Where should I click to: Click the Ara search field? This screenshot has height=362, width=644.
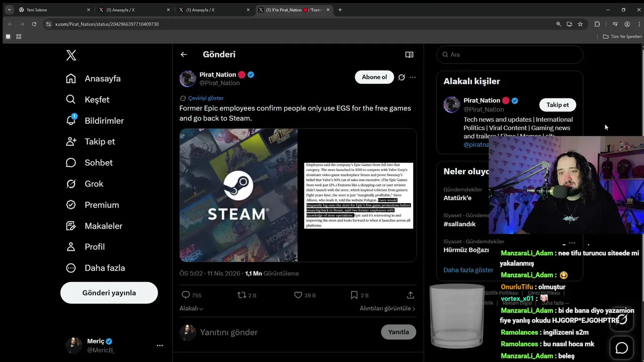[510, 54]
